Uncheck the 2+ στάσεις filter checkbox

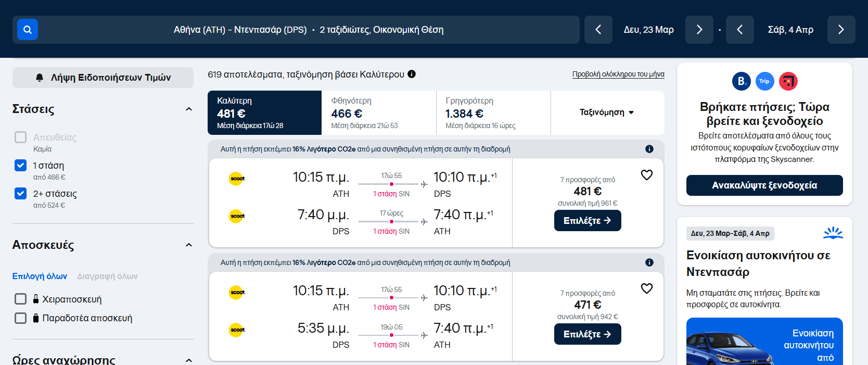click(x=21, y=194)
